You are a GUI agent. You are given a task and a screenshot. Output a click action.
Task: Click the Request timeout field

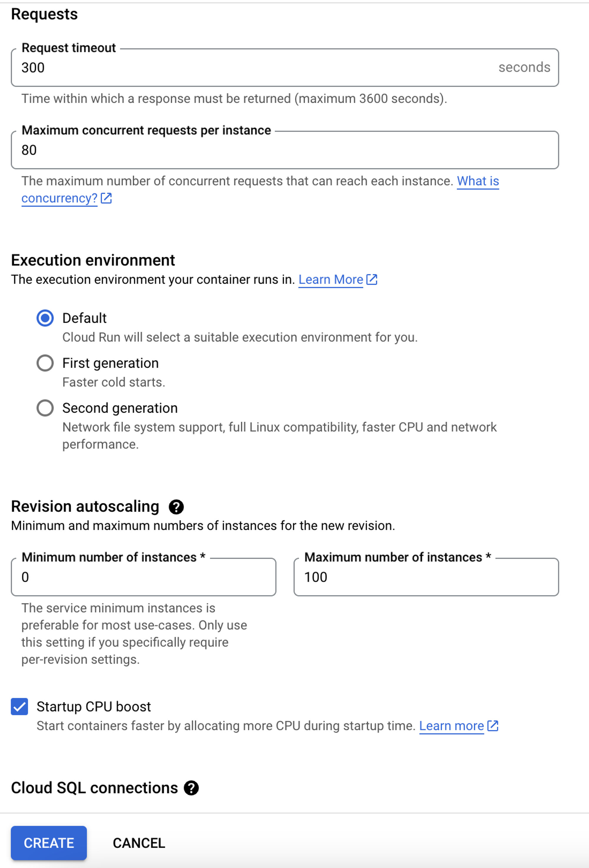pos(258,68)
